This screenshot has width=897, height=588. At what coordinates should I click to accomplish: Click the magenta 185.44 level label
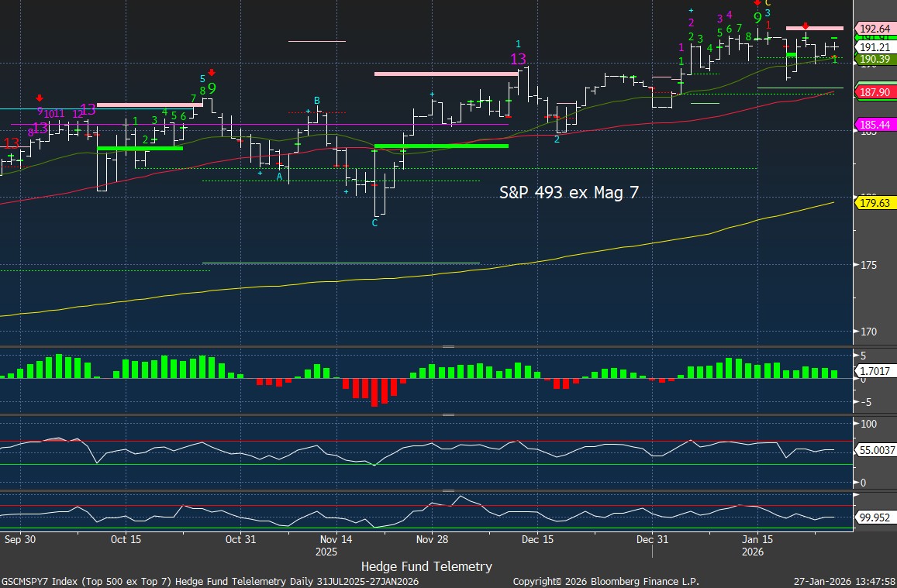873,124
